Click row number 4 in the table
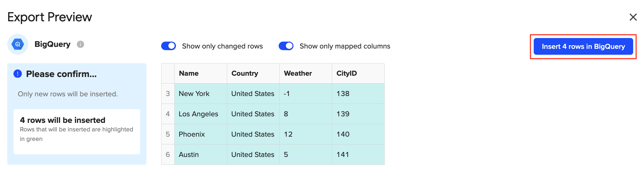This screenshot has height=192, width=644. [x=168, y=114]
